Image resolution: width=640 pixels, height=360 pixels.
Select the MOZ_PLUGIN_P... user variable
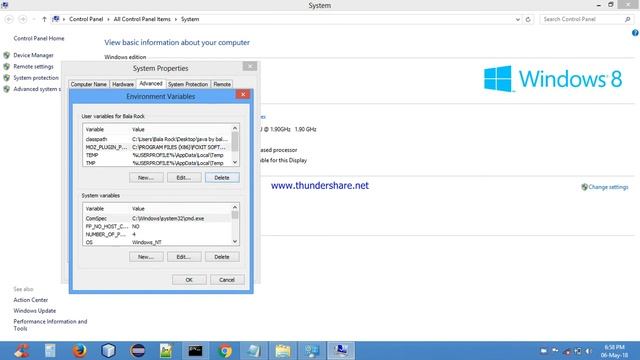click(x=157, y=147)
